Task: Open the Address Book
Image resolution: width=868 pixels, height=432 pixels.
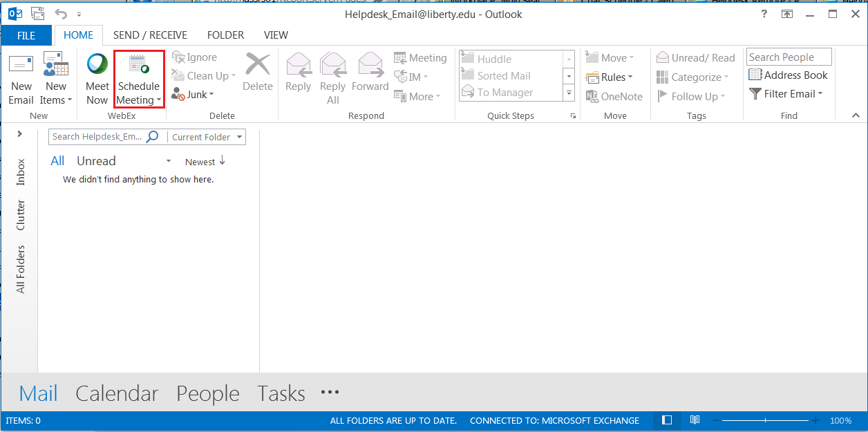Action: tap(789, 75)
